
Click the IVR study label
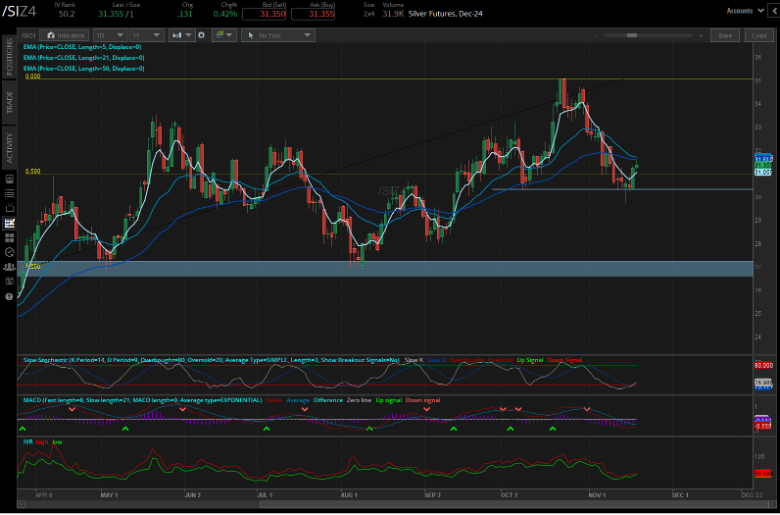coord(27,442)
